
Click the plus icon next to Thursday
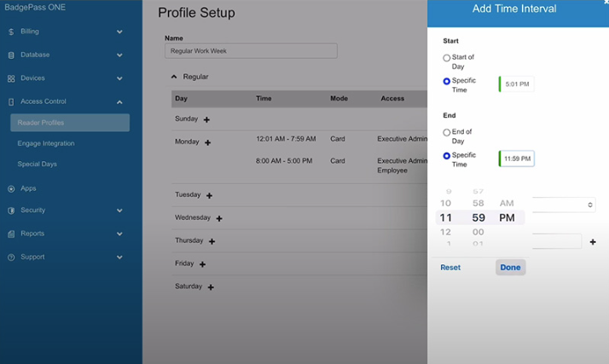(212, 241)
